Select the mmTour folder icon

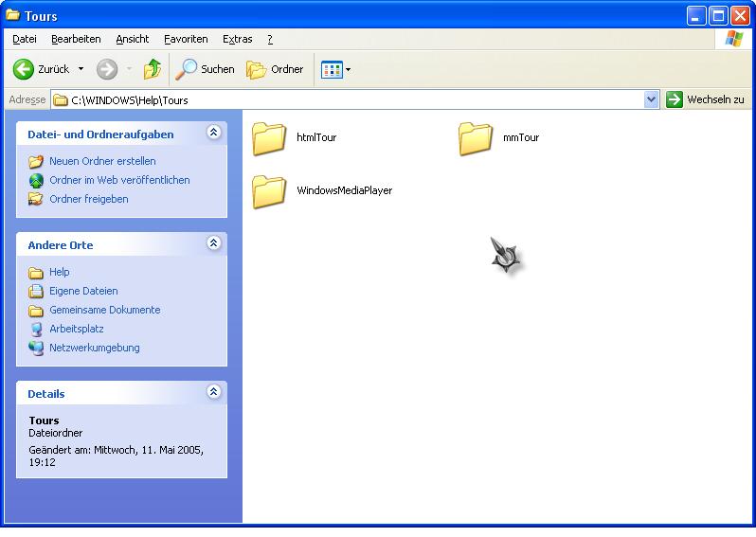tap(476, 138)
